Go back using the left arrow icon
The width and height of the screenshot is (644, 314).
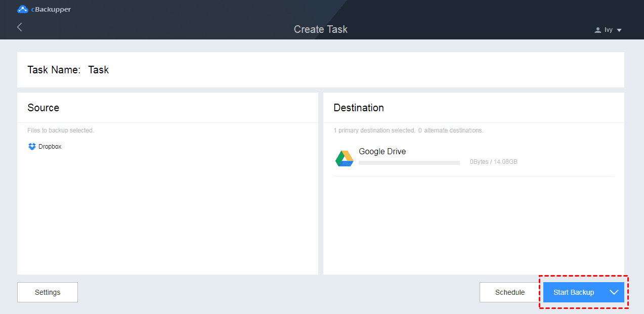point(19,27)
